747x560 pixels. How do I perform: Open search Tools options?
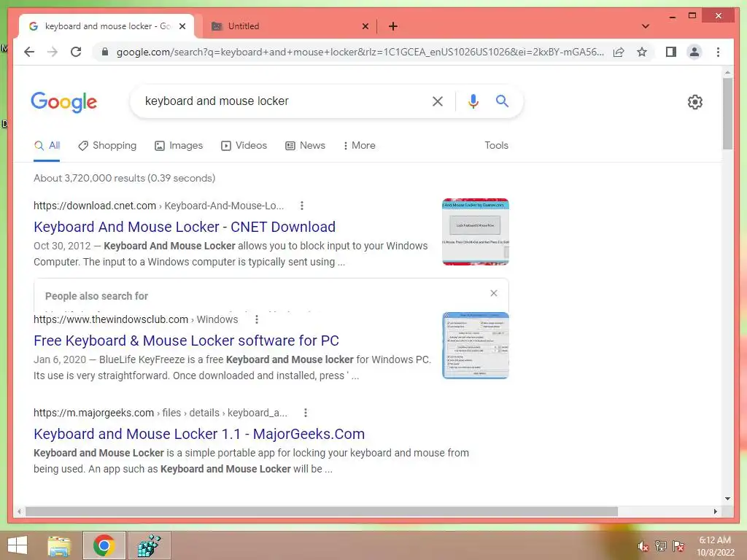point(496,145)
